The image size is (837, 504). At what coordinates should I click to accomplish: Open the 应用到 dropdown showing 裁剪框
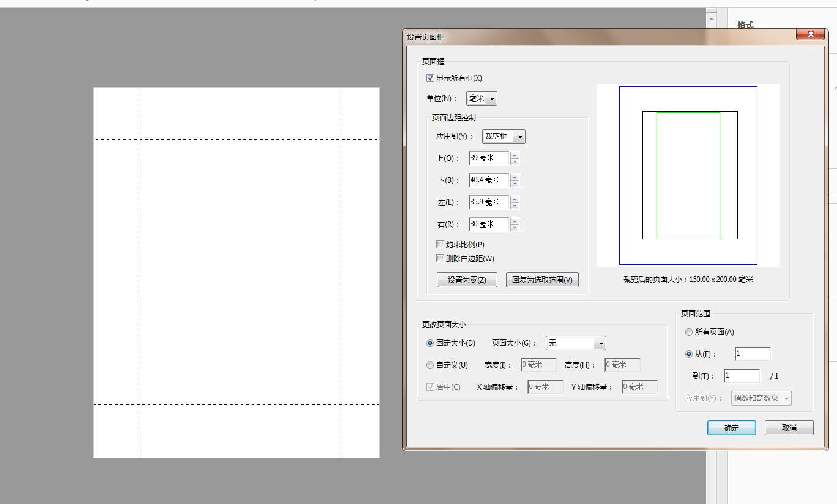point(519,136)
